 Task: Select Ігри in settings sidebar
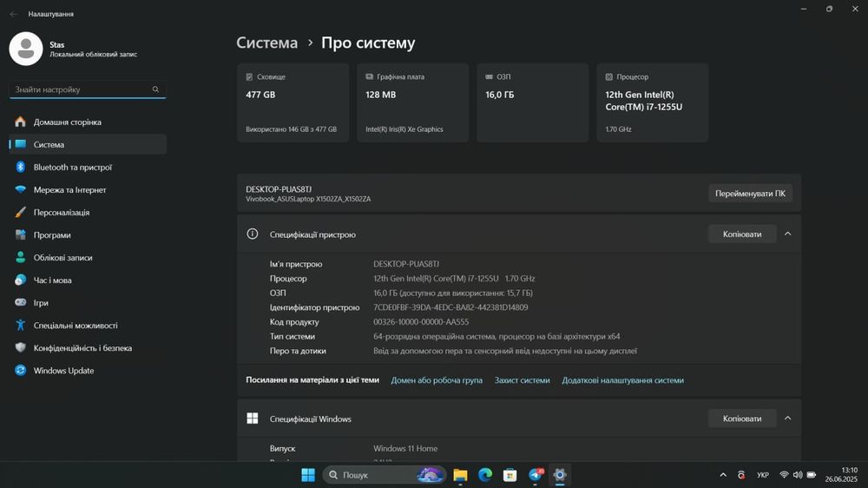[88, 302]
